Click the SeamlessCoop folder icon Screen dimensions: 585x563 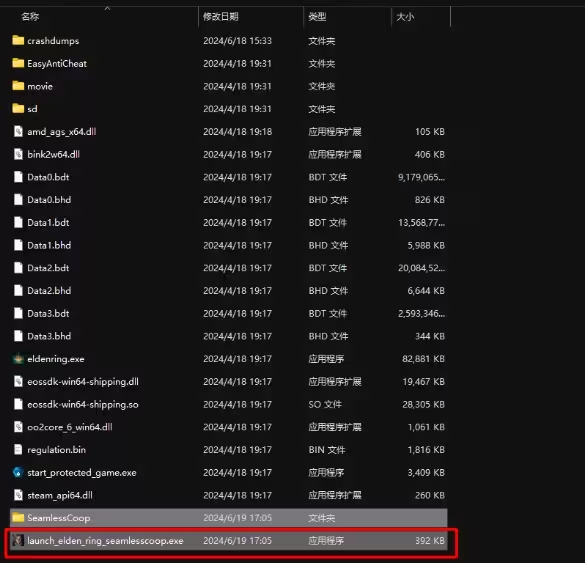[x=18, y=517]
